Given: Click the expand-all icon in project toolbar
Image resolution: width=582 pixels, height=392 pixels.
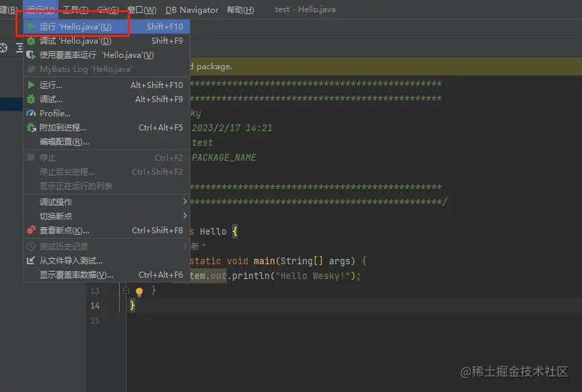Looking at the screenshot, I should (20, 48).
